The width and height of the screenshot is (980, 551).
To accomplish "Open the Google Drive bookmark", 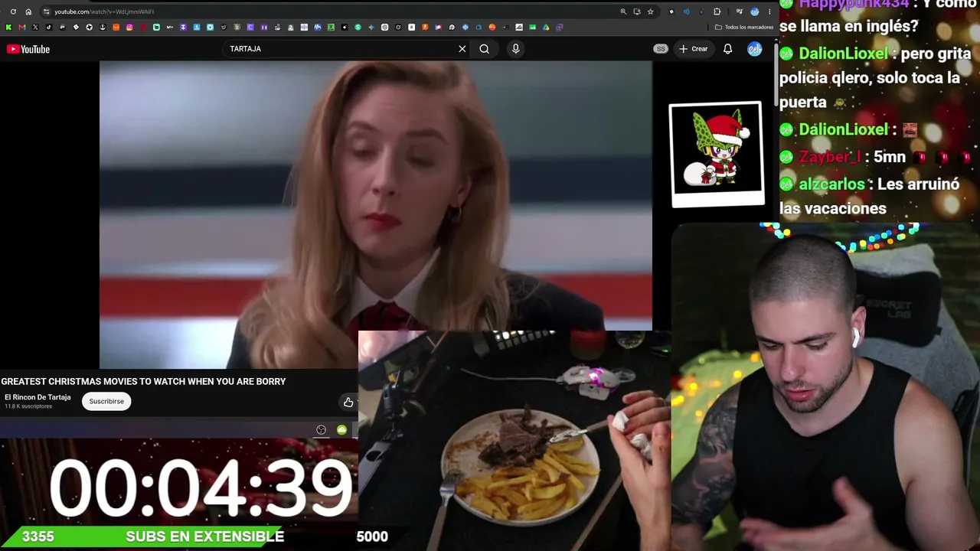I will point(546,27).
